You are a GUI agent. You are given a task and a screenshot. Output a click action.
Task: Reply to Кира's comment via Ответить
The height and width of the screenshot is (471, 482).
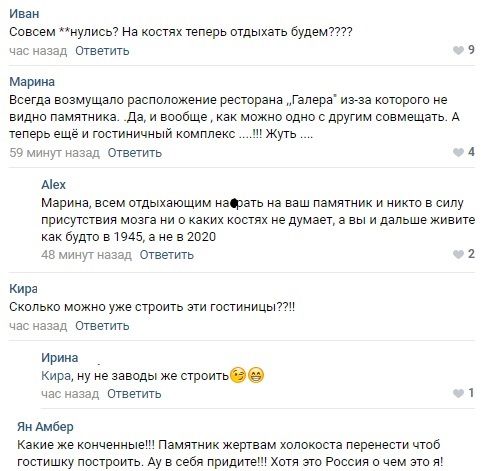click(x=102, y=326)
